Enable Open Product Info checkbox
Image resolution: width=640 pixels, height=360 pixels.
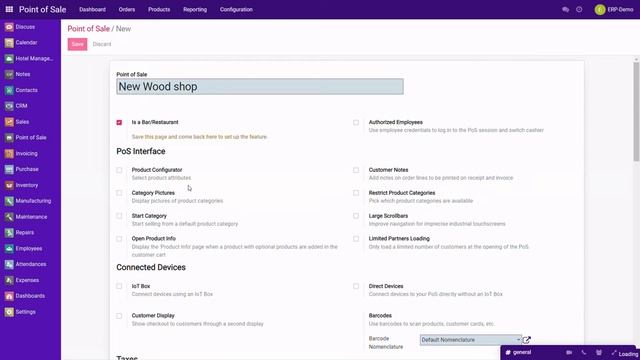119,239
